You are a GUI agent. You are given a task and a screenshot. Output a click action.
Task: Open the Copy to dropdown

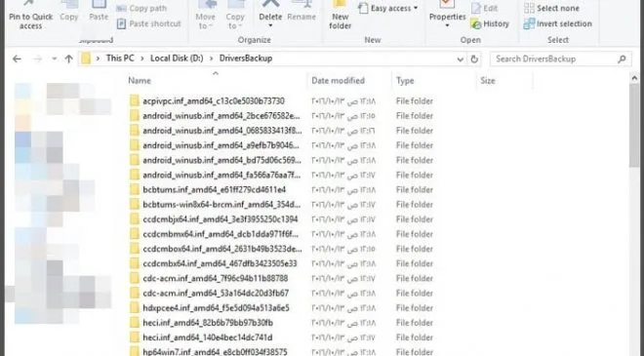pos(235,16)
